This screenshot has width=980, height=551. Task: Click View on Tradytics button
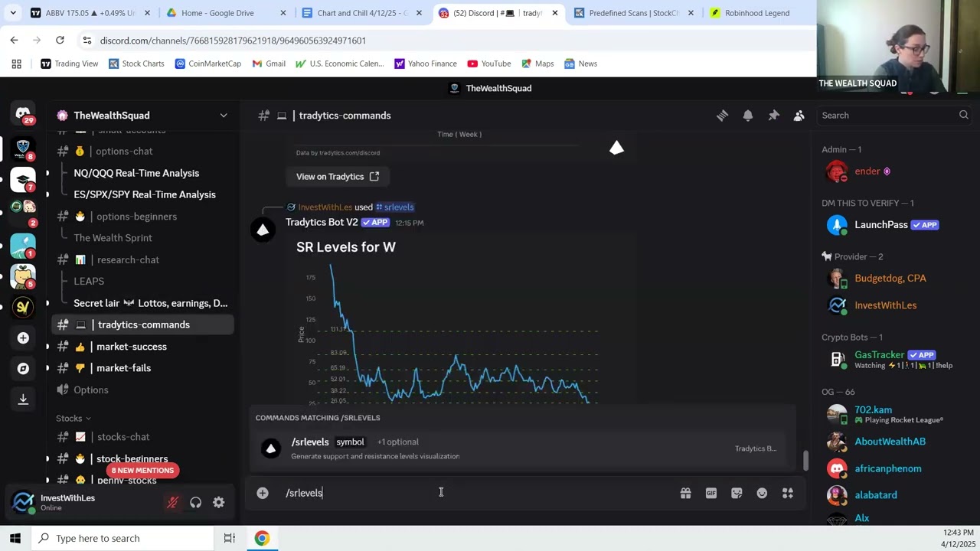click(338, 177)
